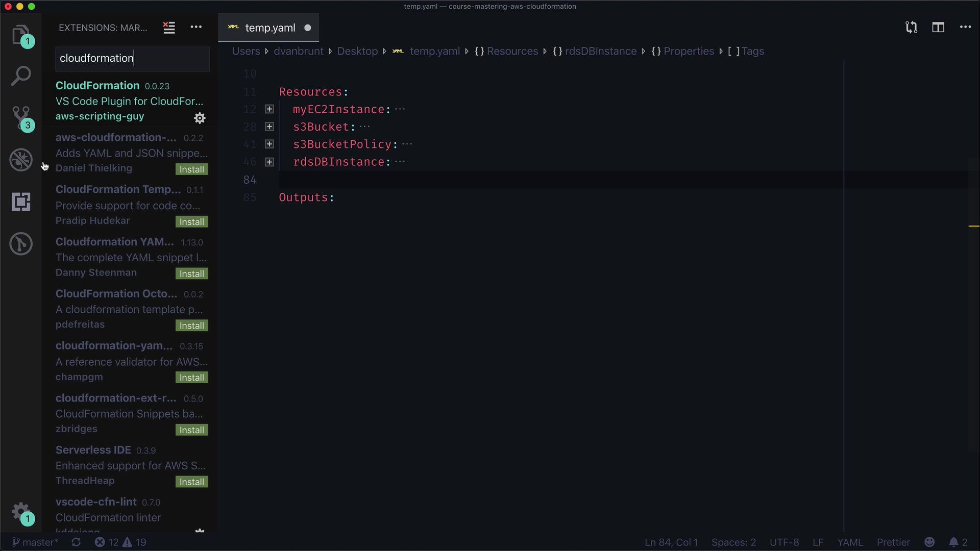Unfold the rdsDBInstance block
This screenshot has height=551, width=980.
point(269,162)
